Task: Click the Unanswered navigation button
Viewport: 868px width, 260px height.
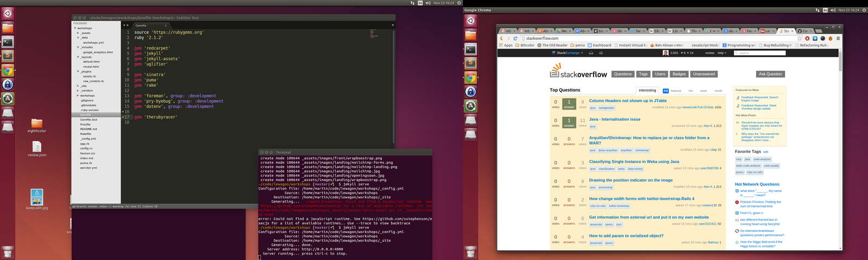Action: [704, 74]
